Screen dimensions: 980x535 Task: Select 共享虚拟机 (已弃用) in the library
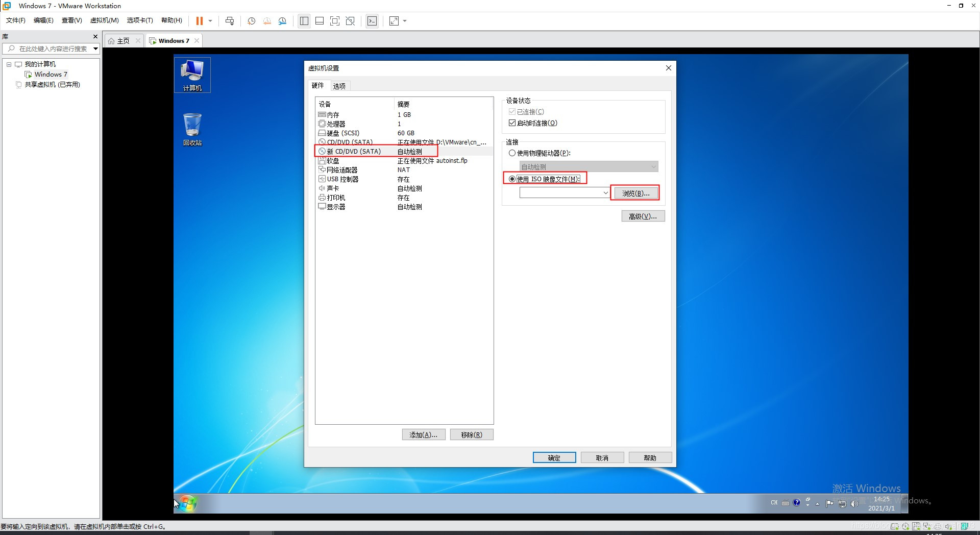[52, 85]
